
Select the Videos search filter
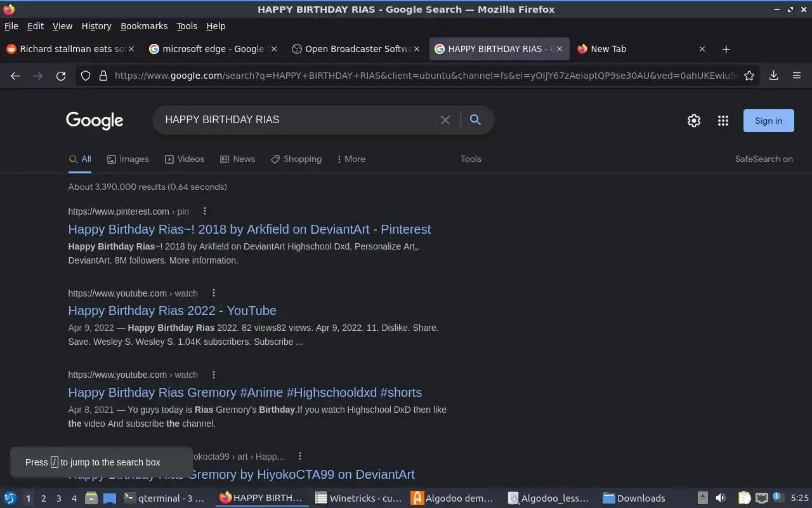(x=185, y=159)
